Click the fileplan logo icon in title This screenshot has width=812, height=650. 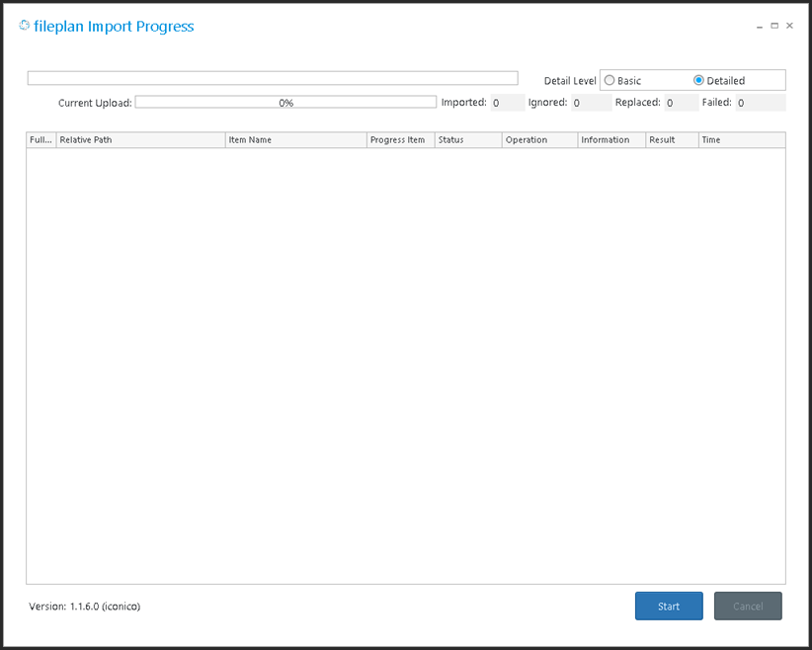[25, 26]
